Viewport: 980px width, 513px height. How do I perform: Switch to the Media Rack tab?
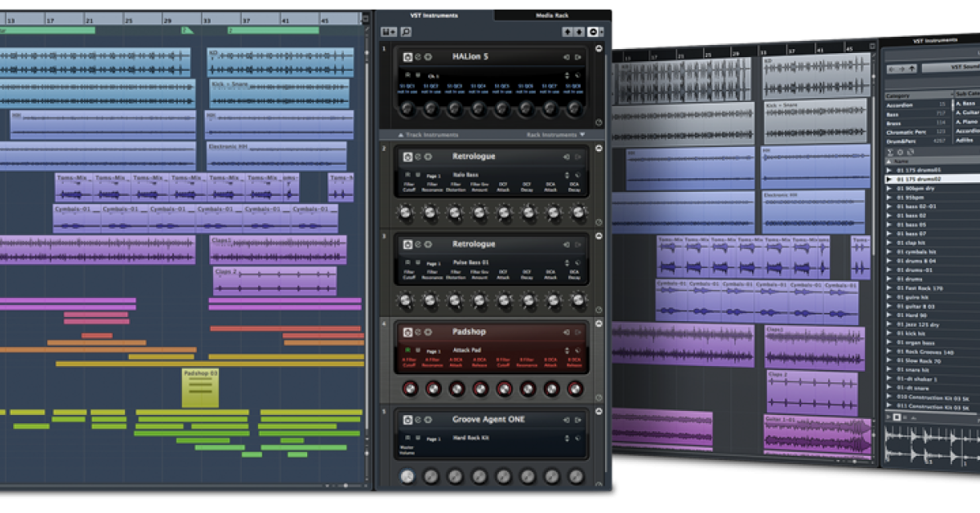pos(552,15)
